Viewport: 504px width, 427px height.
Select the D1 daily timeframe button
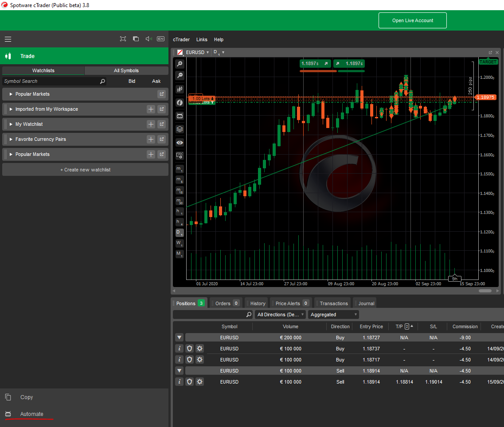click(x=180, y=233)
